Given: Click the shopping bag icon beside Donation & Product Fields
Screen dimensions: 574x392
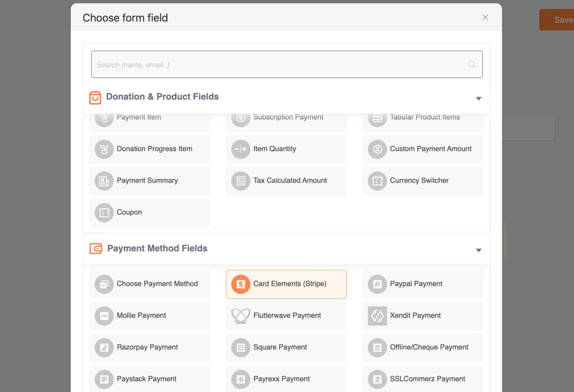Looking at the screenshot, I should coord(95,98).
